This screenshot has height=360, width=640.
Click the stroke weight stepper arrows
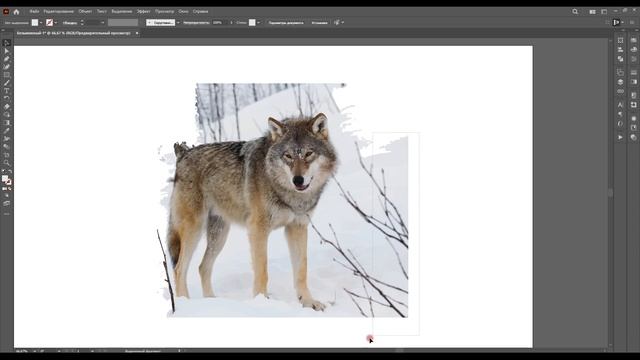coord(82,23)
